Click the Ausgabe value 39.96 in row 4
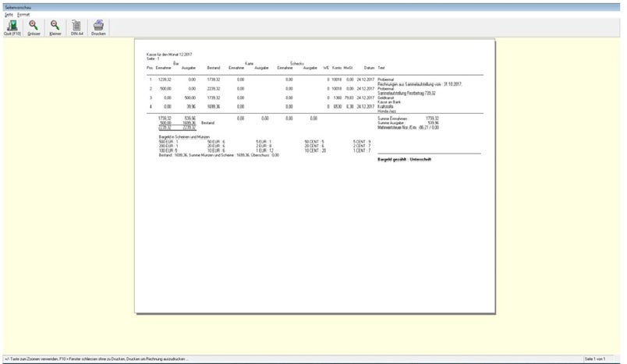The image size is (627, 364). tap(191, 107)
